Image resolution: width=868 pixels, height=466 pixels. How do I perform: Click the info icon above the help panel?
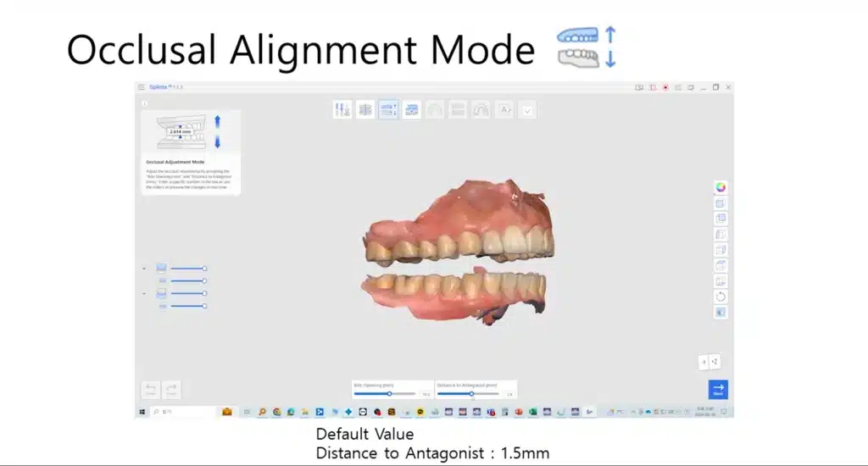pos(145,103)
